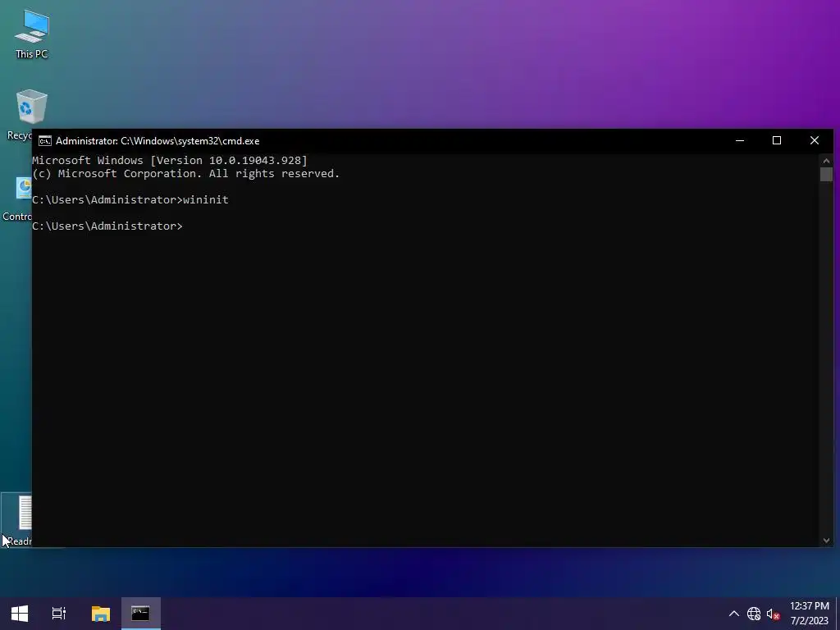Open the network status tray icon

pyautogui.click(x=754, y=614)
